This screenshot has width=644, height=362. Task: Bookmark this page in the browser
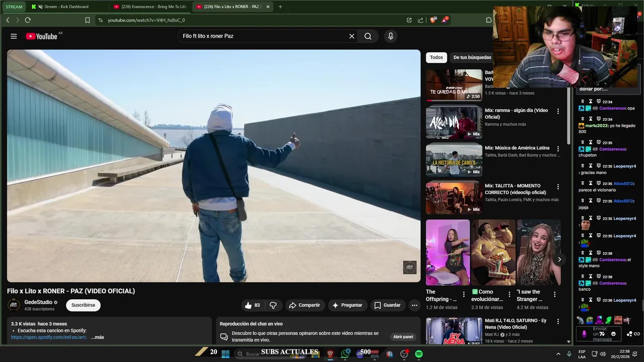(87, 20)
